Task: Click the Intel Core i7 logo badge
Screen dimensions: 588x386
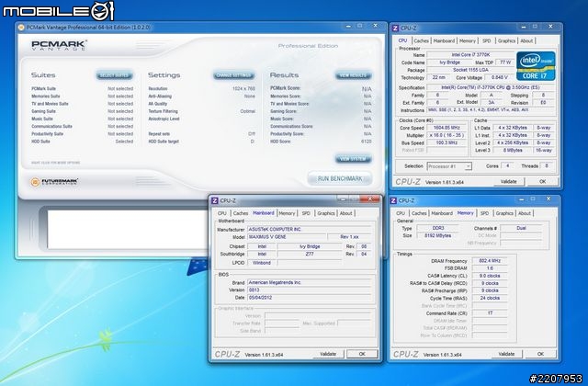Action: click(536, 65)
